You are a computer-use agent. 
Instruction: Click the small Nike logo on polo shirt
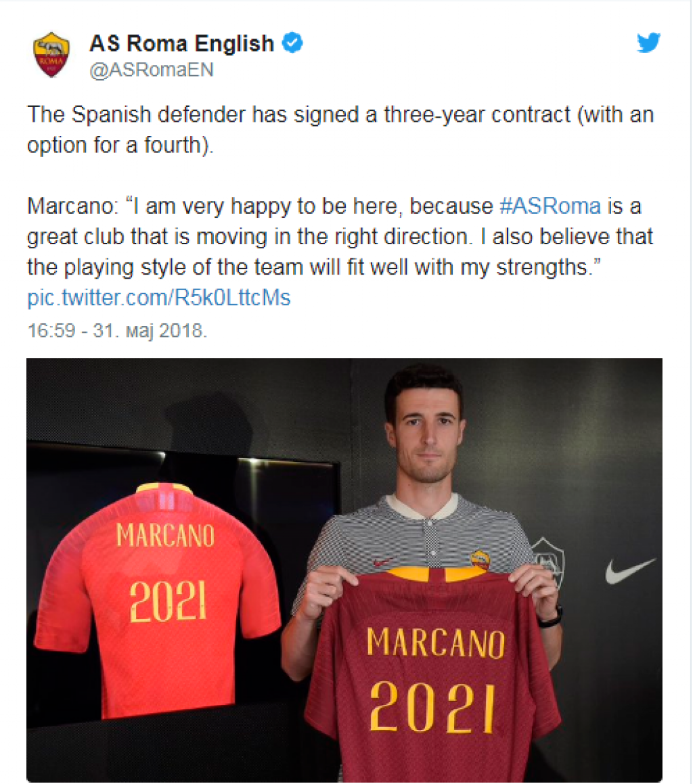click(383, 562)
